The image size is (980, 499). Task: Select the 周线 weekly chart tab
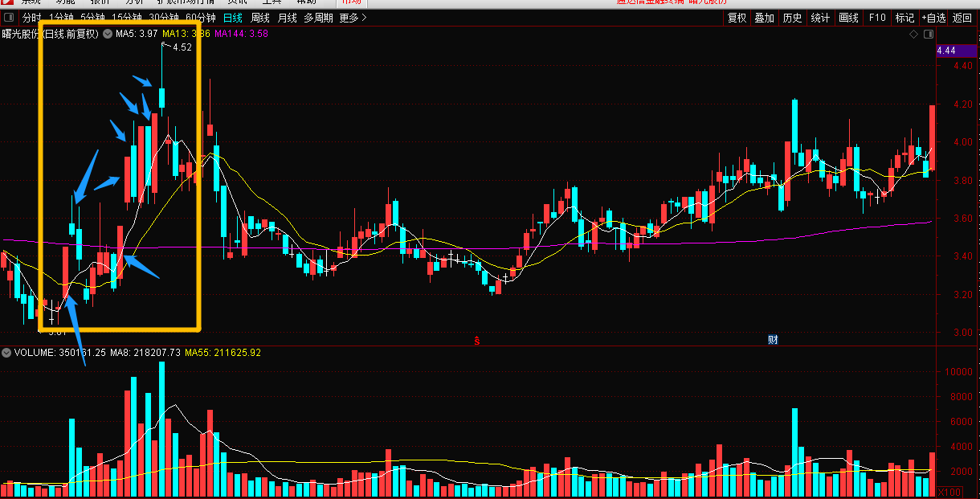(x=260, y=18)
